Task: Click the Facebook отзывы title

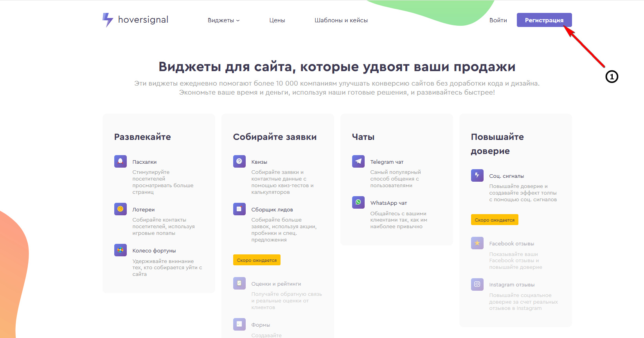Action: pyautogui.click(x=512, y=244)
